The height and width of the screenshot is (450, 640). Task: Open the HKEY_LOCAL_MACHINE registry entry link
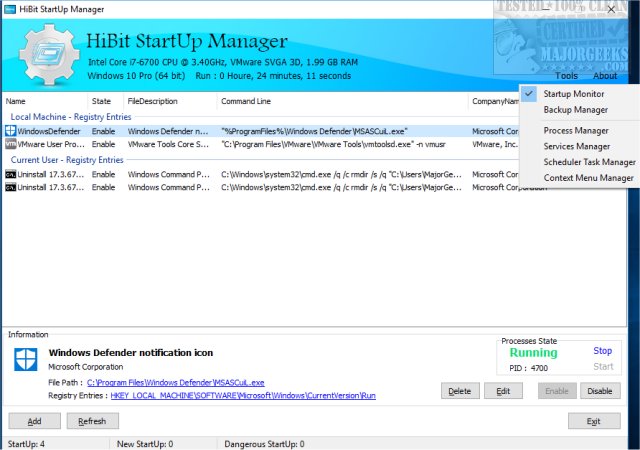243,395
